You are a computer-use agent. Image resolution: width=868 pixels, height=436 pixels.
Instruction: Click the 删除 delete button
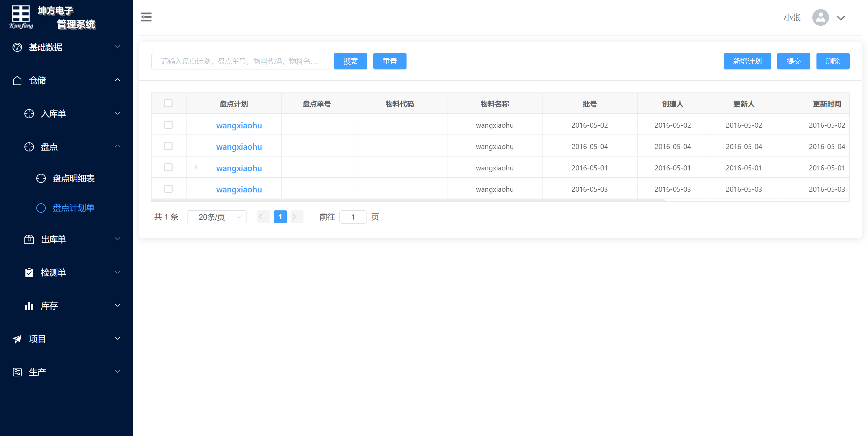click(833, 61)
